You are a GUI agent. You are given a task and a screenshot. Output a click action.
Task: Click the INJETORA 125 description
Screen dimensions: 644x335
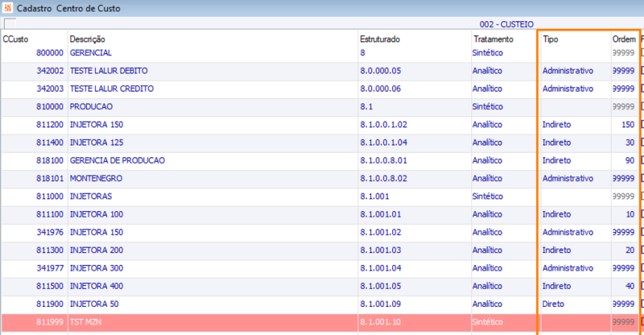click(97, 143)
